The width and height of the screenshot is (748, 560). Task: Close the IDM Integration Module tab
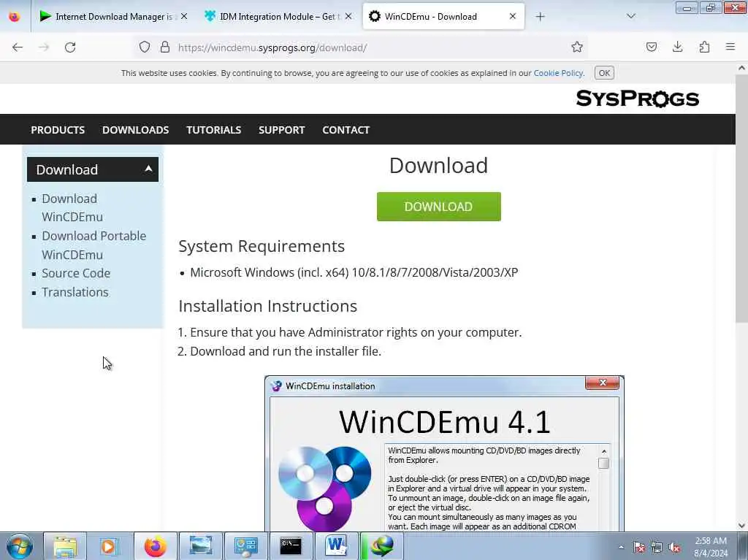[x=348, y=16]
